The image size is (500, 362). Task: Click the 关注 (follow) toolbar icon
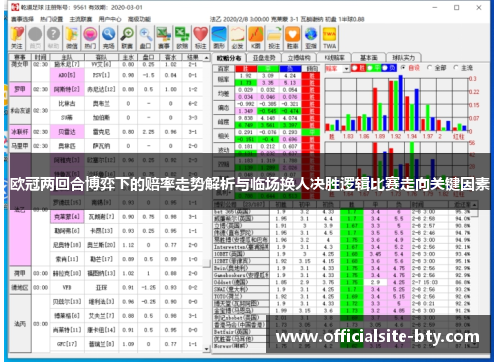17,38
